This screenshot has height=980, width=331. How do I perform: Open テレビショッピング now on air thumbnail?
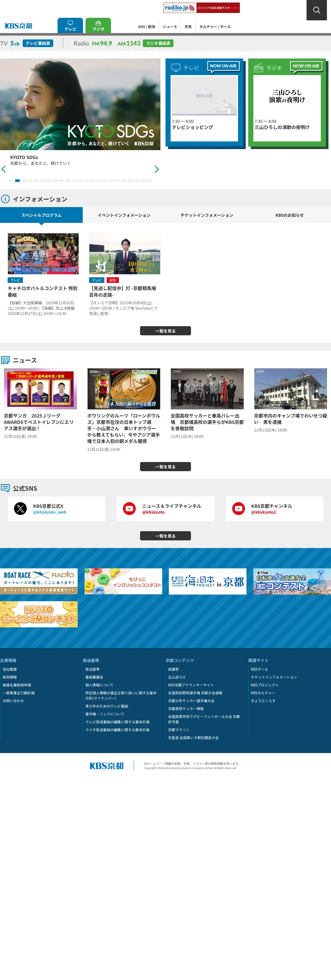click(x=204, y=95)
